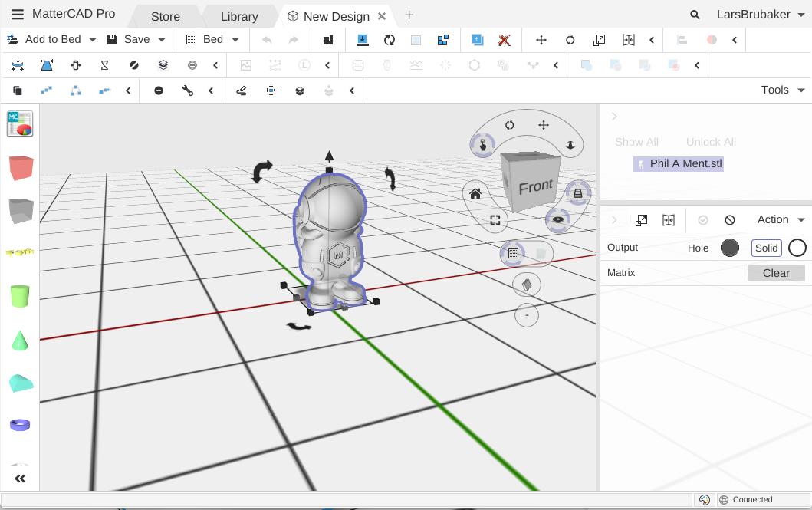Click the search magnifier icon
Screen dimensions: 812x510
point(695,15)
